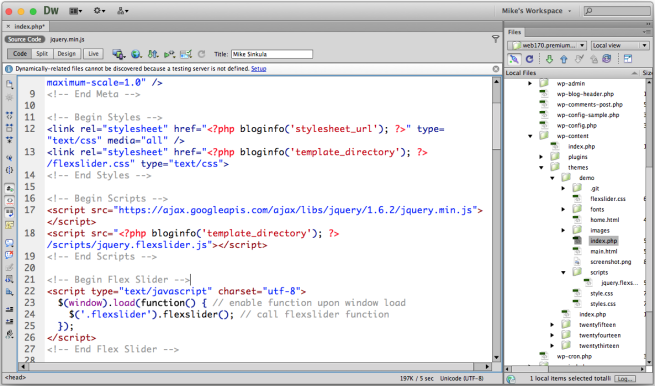This screenshot has height=386, width=655.
Task: Switch to Design view
Action: (x=66, y=54)
